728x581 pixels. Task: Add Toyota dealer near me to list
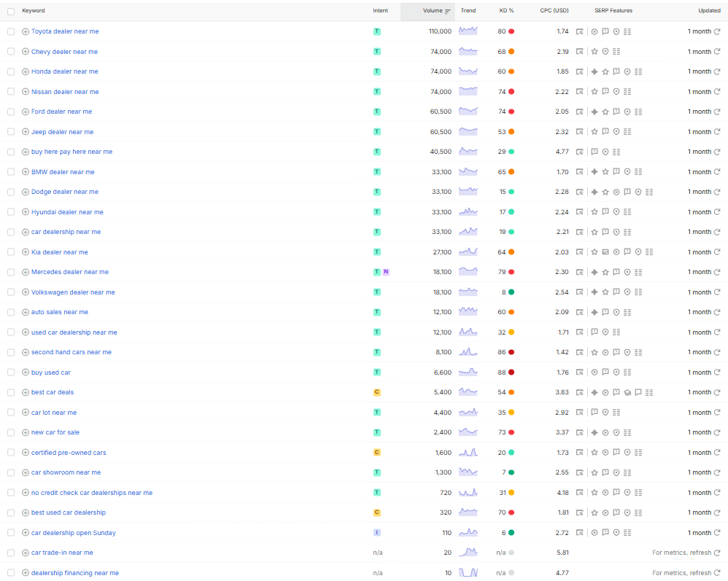coord(26,31)
